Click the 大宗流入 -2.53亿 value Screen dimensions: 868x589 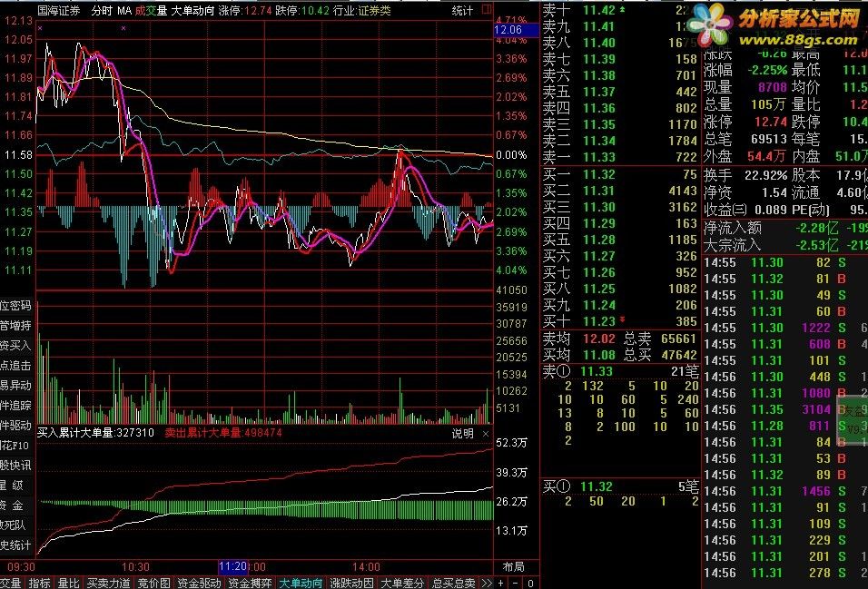point(816,245)
